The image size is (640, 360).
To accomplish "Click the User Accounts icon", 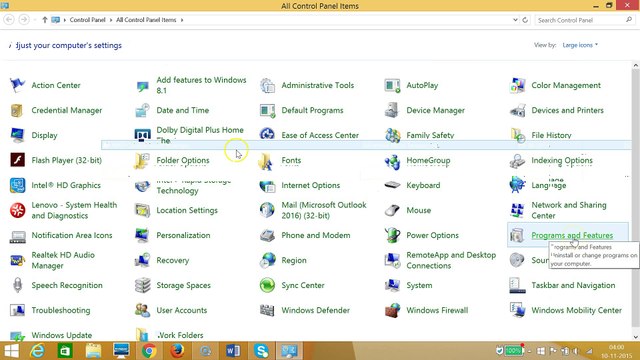I will point(142,310).
